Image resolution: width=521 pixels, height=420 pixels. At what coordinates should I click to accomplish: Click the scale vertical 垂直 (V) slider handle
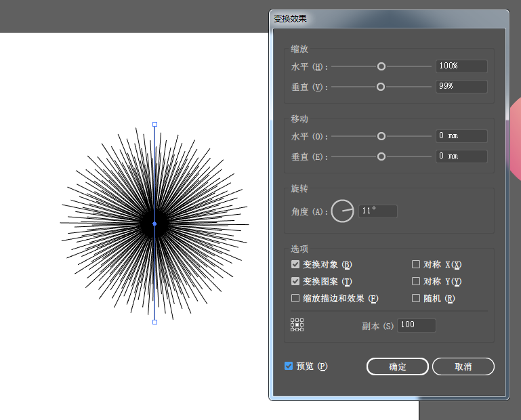(x=381, y=87)
